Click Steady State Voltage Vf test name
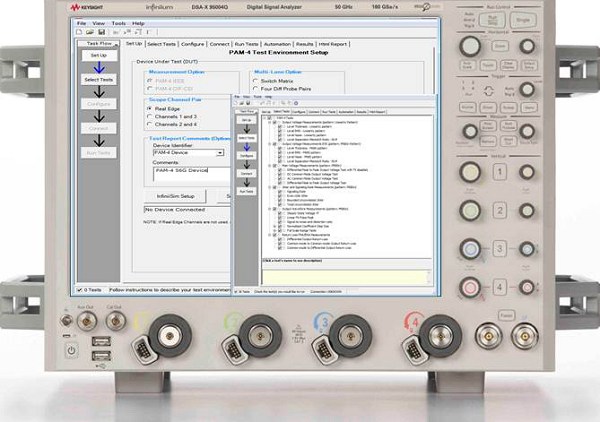600x422 pixels. click(303, 213)
